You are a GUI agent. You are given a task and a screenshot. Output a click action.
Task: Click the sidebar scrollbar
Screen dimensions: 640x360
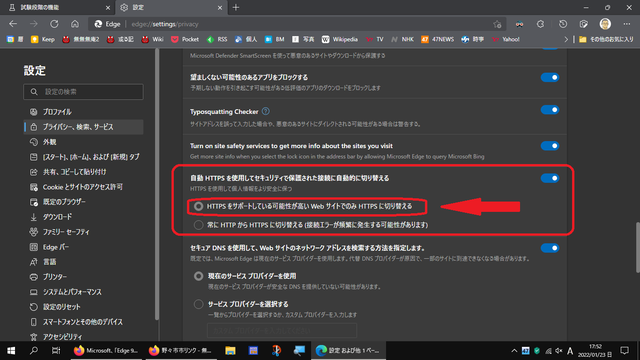point(157,184)
